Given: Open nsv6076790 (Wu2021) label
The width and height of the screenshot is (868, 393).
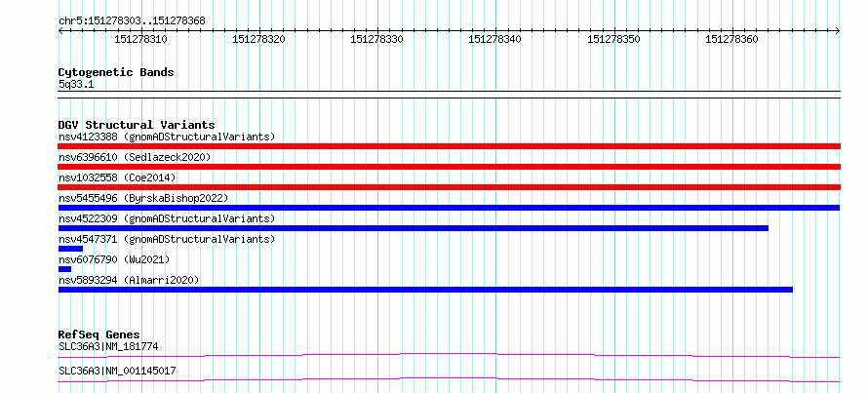Looking at the screenshot, I should click(x=114, y=259).
